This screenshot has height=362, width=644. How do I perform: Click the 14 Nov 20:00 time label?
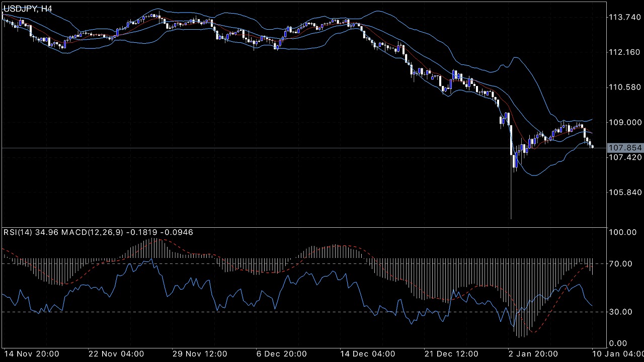[31, 354]
